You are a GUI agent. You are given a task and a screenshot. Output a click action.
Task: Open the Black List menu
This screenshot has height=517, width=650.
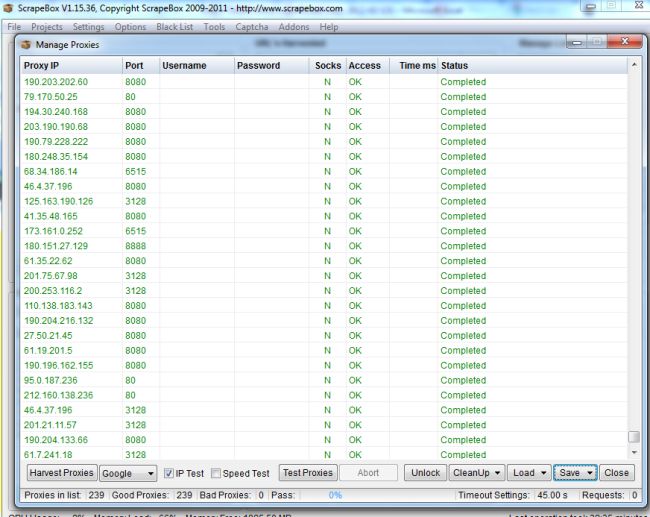click(x=174, y=27)
